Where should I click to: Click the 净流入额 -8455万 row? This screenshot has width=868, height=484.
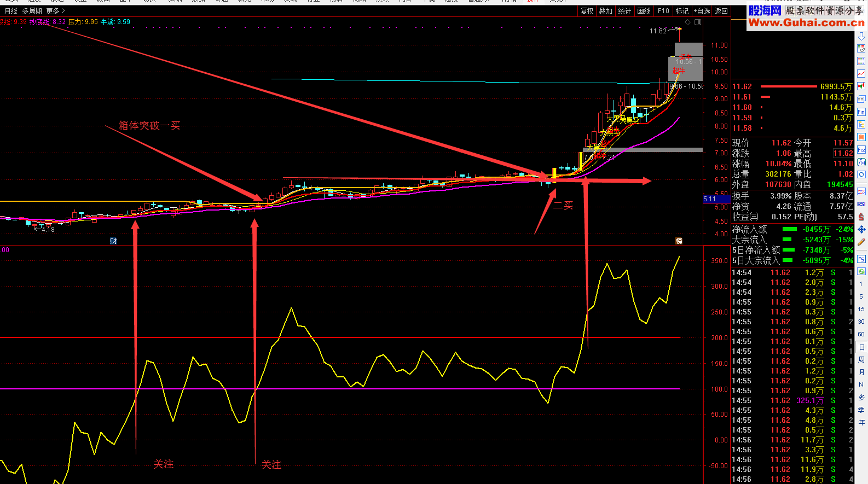point(792,230)
